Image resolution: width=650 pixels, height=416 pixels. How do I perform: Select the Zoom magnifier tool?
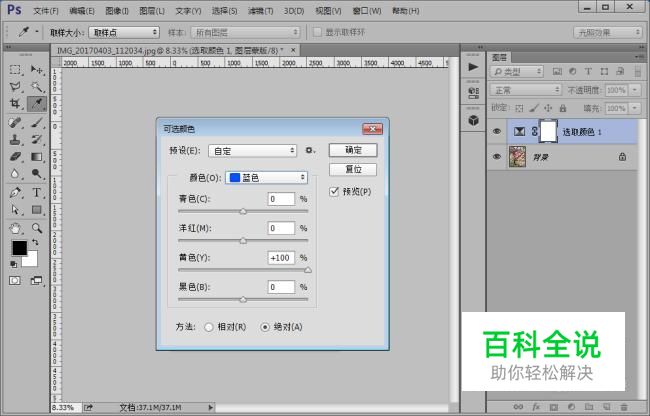pyautogui.click(x=37, y=228)
